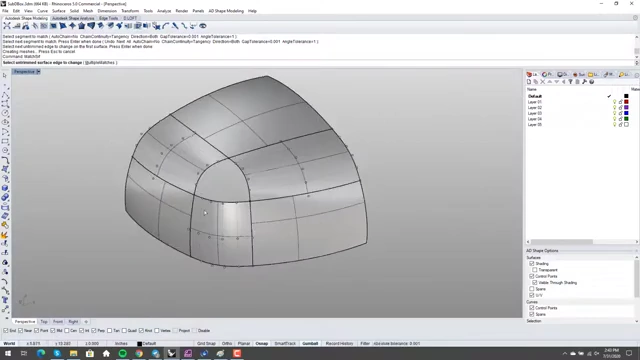The image size is (640, 360).
Task: Show hidden system tray icons chevron
Action: (565, 353)
